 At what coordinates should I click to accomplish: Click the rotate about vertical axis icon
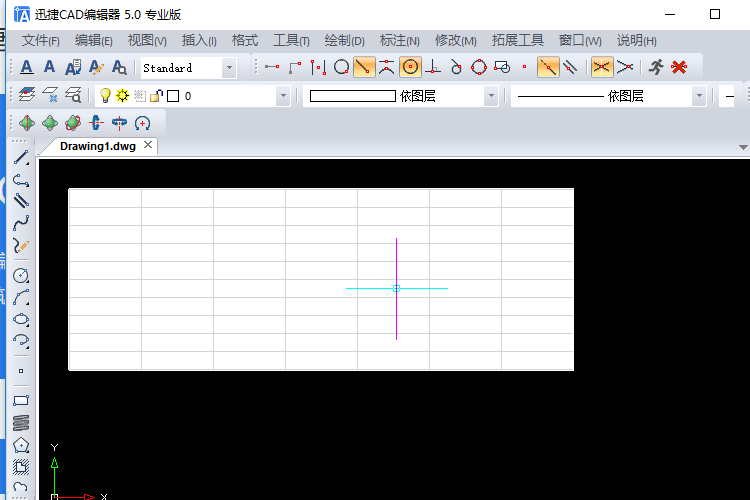[x=96, y=123]
